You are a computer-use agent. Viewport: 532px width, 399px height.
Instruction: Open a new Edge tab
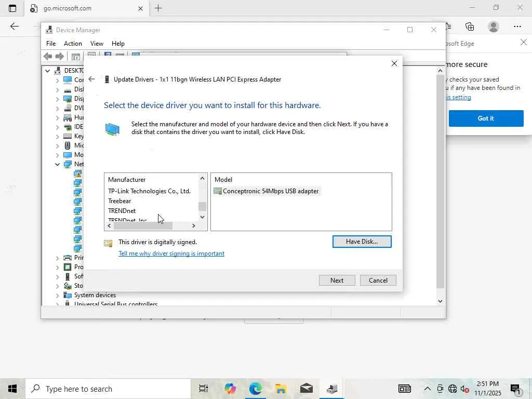coord(158,8)
